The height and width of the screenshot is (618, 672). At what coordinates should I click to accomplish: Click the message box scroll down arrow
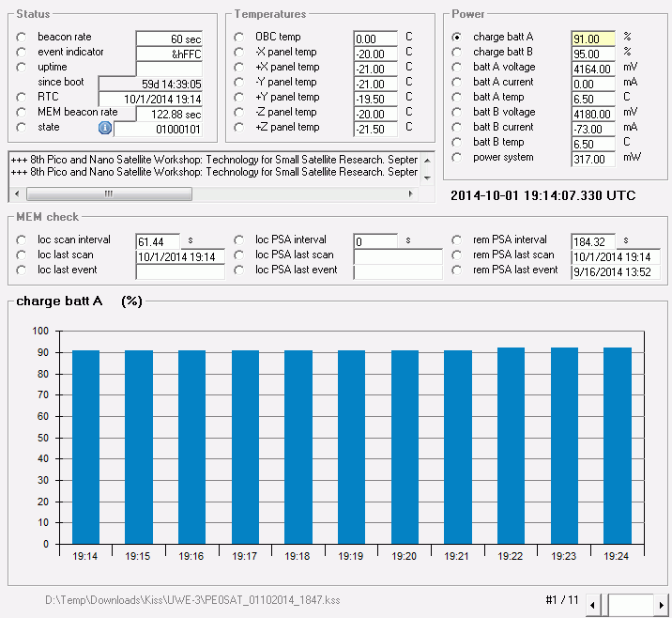427,178
